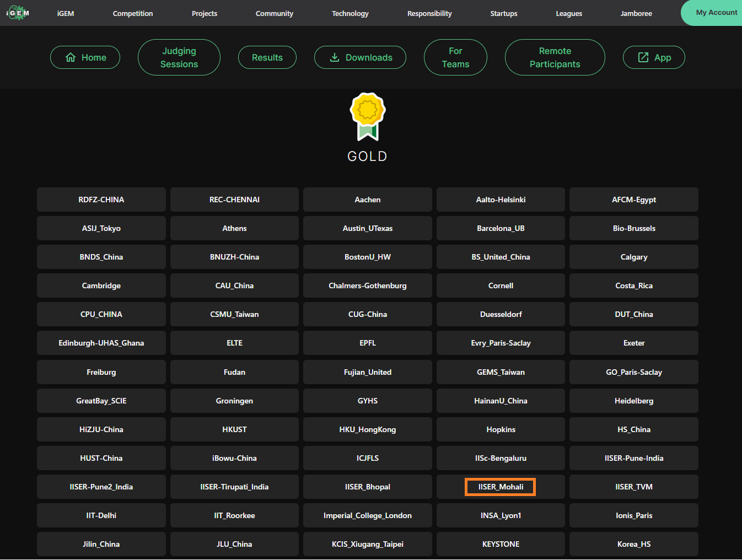Select team Imperial_College_London
742x560 pixels.
(368, 515)
